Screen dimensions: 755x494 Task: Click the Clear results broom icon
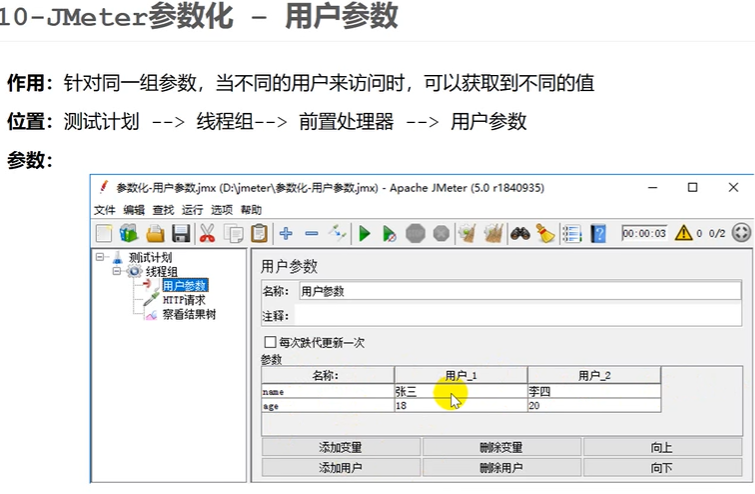(467, 234)
